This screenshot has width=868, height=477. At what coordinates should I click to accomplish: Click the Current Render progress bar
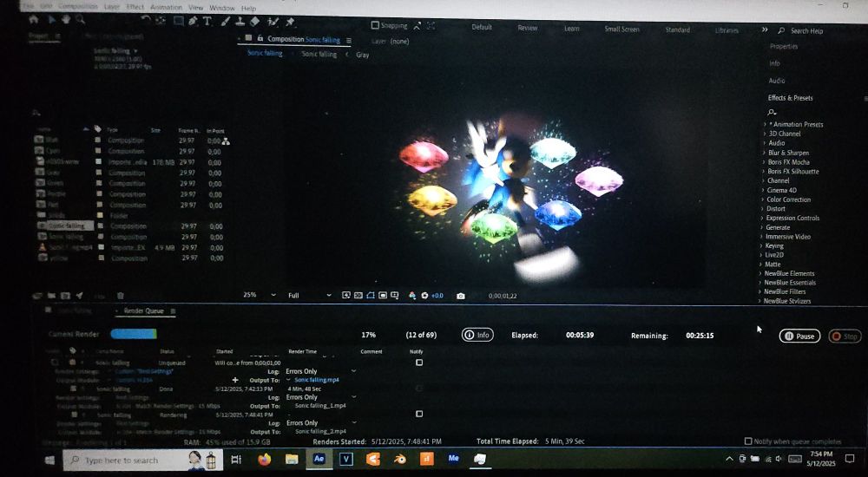[134, 334]
